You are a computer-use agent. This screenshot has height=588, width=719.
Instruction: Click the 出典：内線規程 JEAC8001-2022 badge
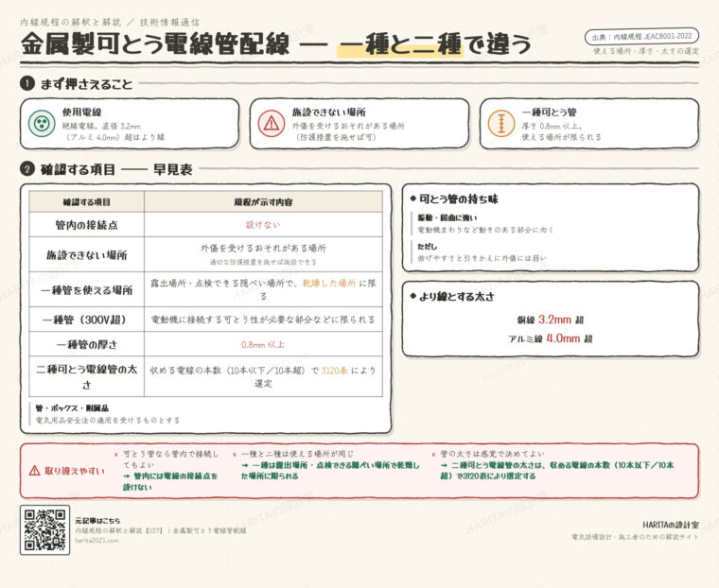[x=641, y=36]
